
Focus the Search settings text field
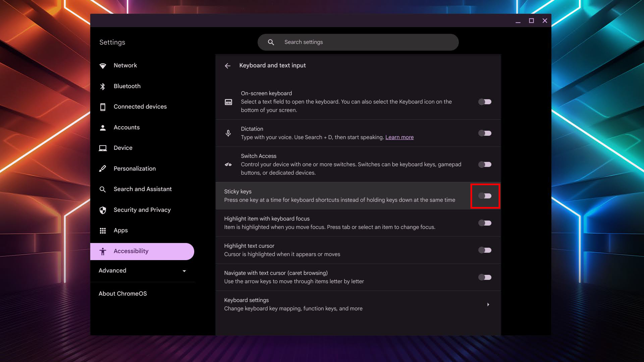pyautogui.click(x=362, y=42)
